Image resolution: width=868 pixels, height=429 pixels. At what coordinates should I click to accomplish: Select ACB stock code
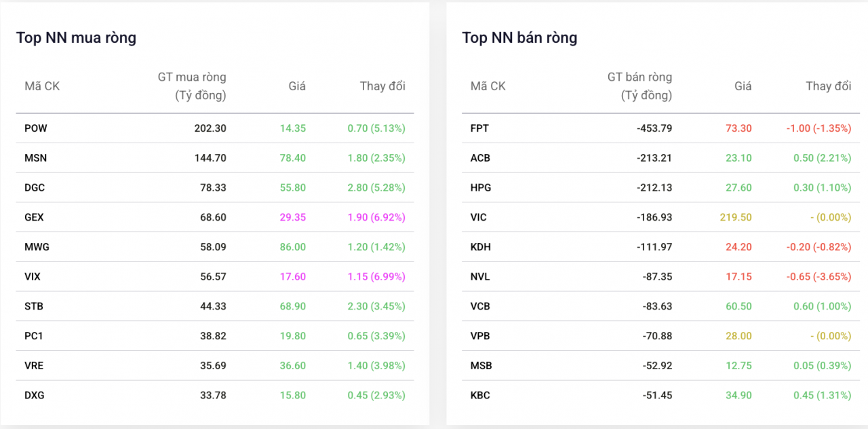[480, 158]
